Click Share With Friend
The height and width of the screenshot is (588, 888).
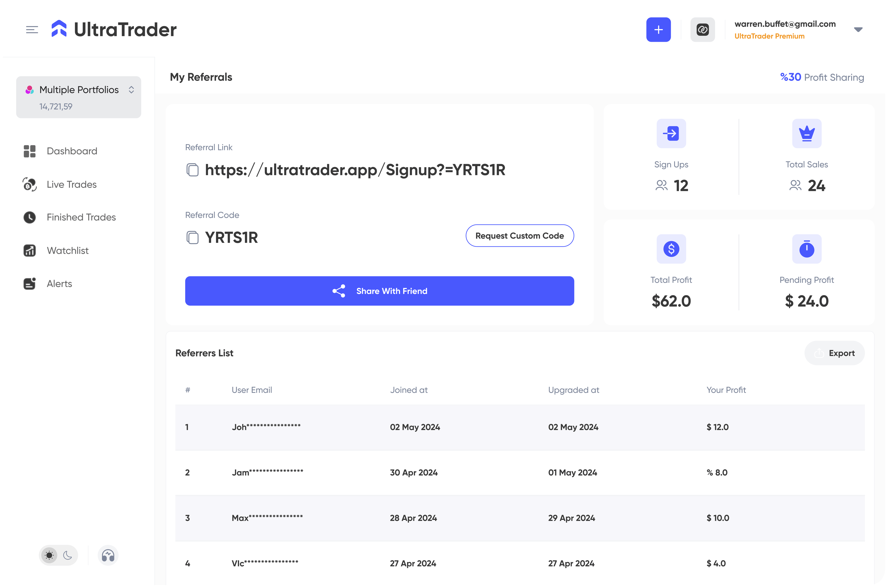379,291
